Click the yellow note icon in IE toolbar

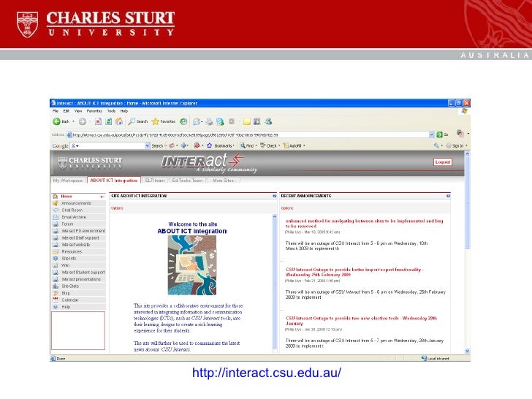[x=247, y=121]
